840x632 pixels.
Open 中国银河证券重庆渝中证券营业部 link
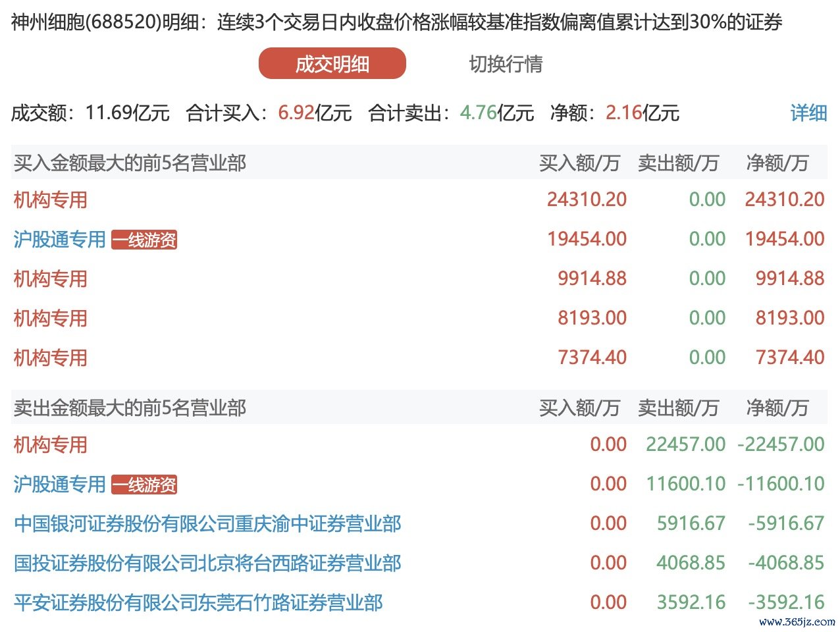click(x=207, y=524)
